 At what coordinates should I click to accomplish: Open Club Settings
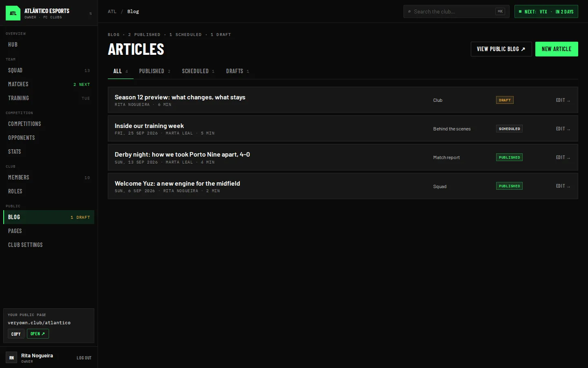[49, 245]
